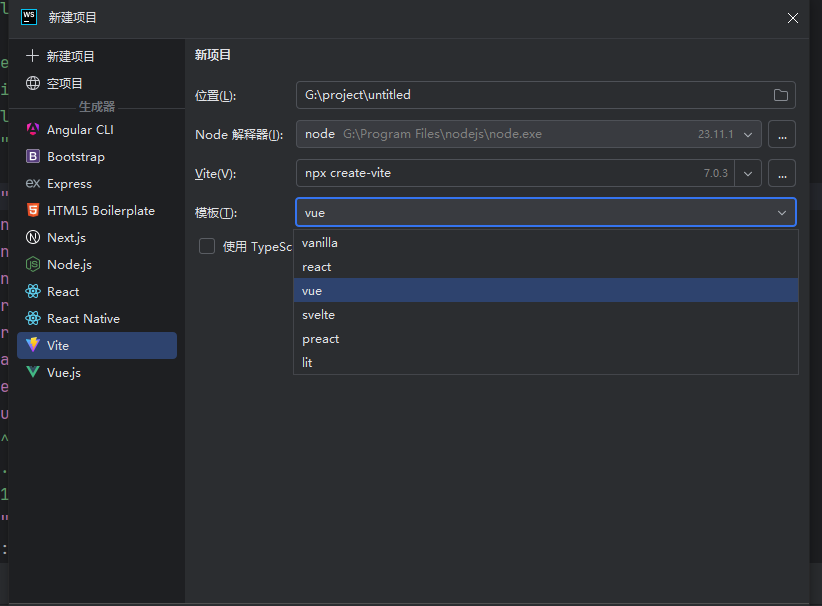This screenshot has width=822, height=606.
Task: Browse for project location folder icon
Action: tap(781, 95)
